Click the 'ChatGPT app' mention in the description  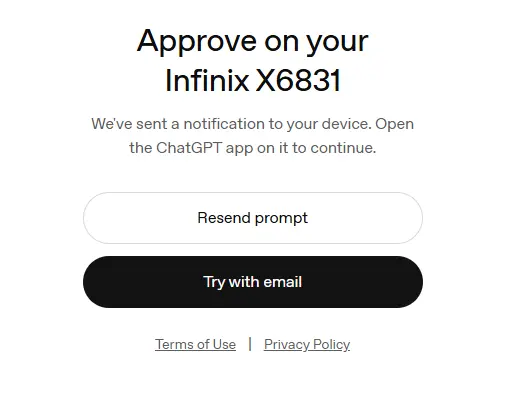205,148
